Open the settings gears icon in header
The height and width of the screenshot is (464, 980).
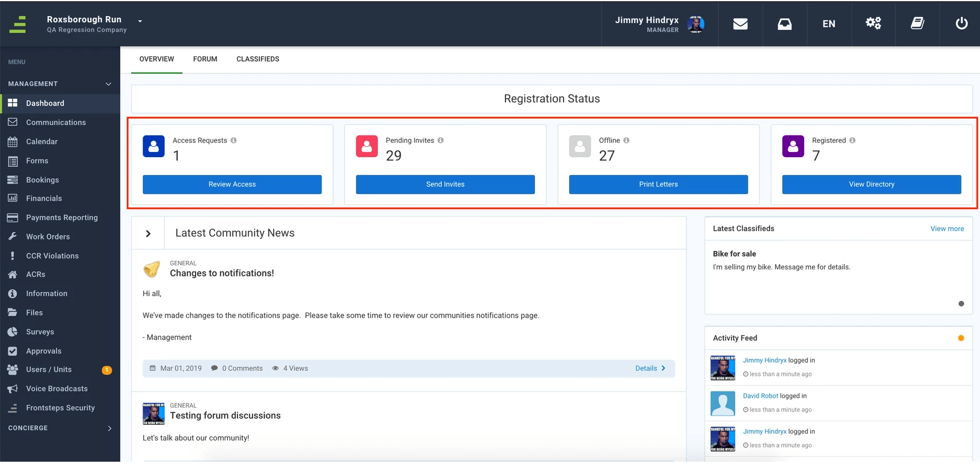click(873, 23)
